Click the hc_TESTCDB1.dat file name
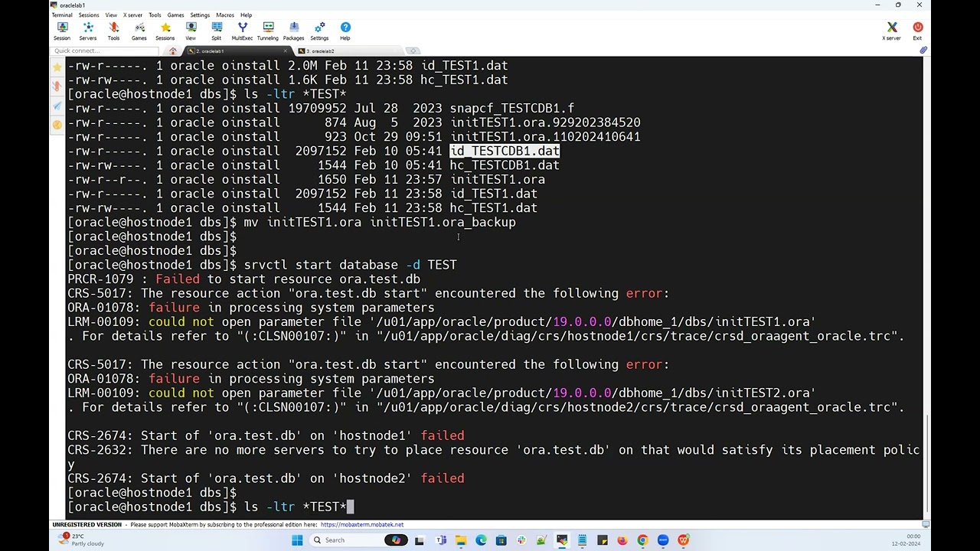The width and height of the screenshot is (980, 551). click(x=505, y=165)
